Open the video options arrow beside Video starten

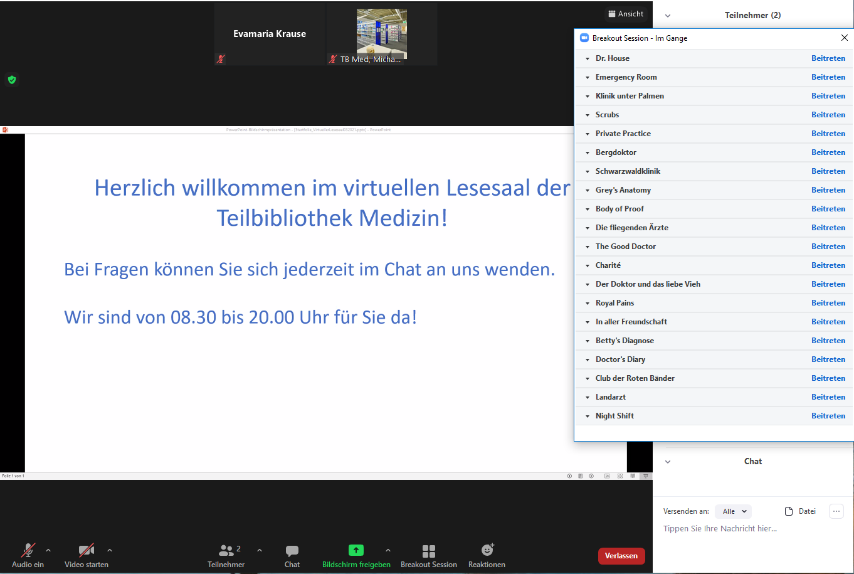(109, 550)
